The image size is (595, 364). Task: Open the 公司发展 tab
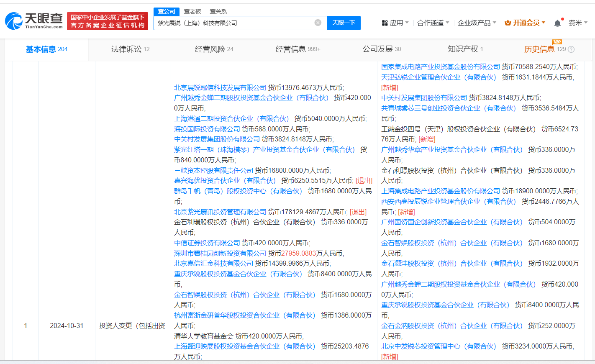[x=382, y=49]
